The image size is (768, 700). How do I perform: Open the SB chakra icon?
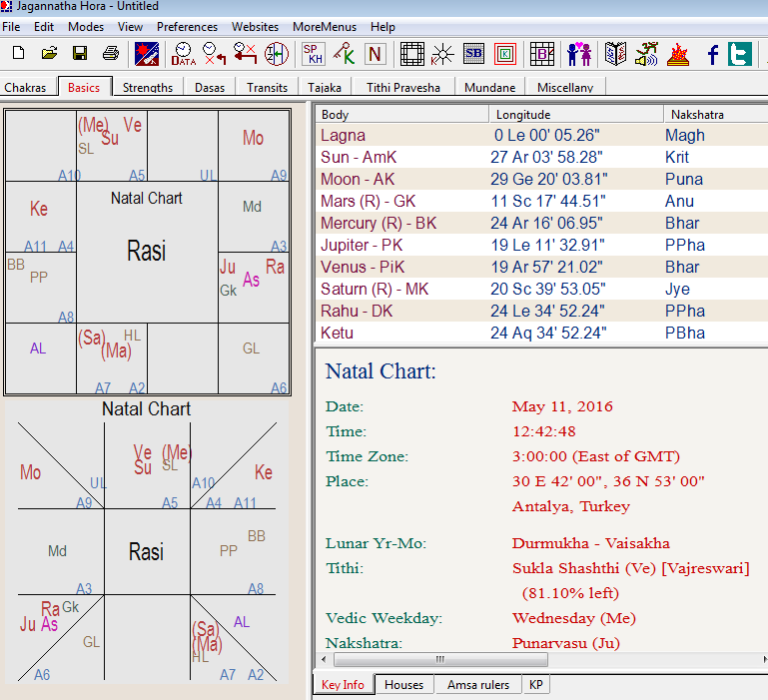pyautogui.click(x=473, y=53)
